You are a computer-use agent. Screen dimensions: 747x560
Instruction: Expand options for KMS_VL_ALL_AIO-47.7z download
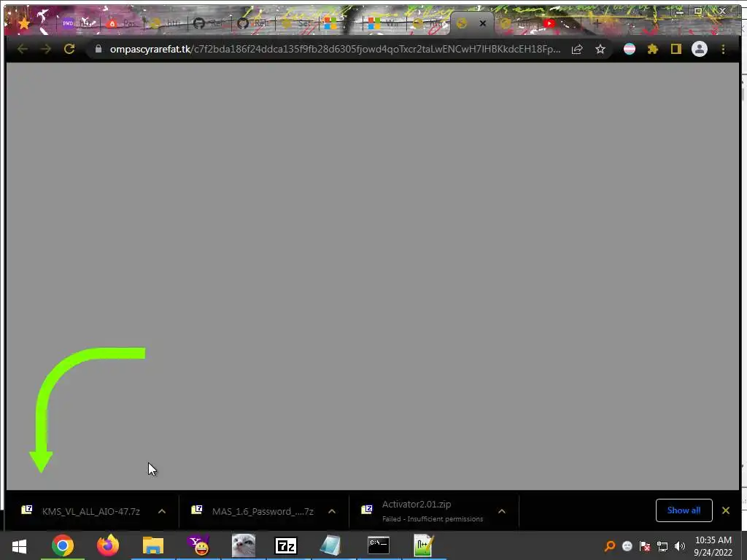[162, 511]
